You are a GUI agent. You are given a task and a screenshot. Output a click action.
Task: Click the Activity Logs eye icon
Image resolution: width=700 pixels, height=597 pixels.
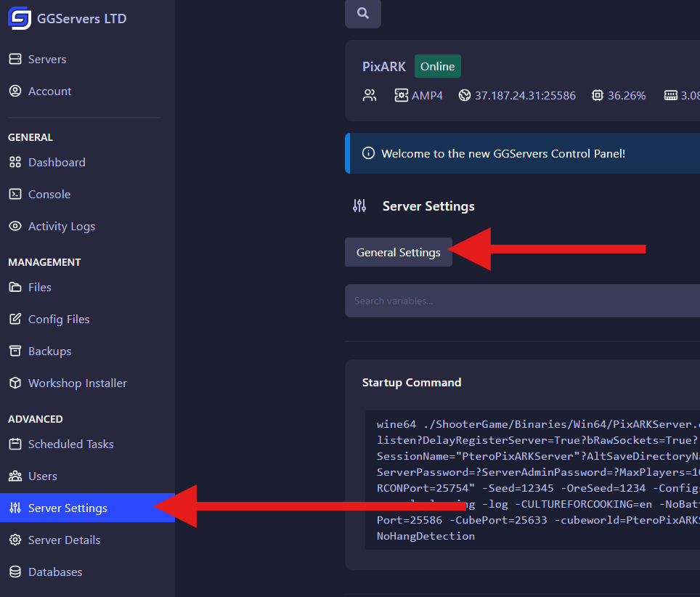point(15,227)
